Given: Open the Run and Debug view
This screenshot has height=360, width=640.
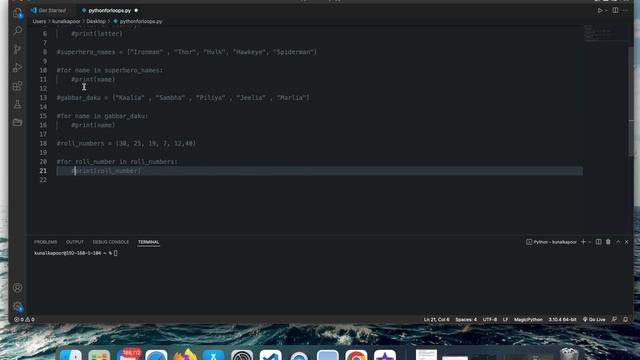Looking at the screenshot, I should 18,68.
